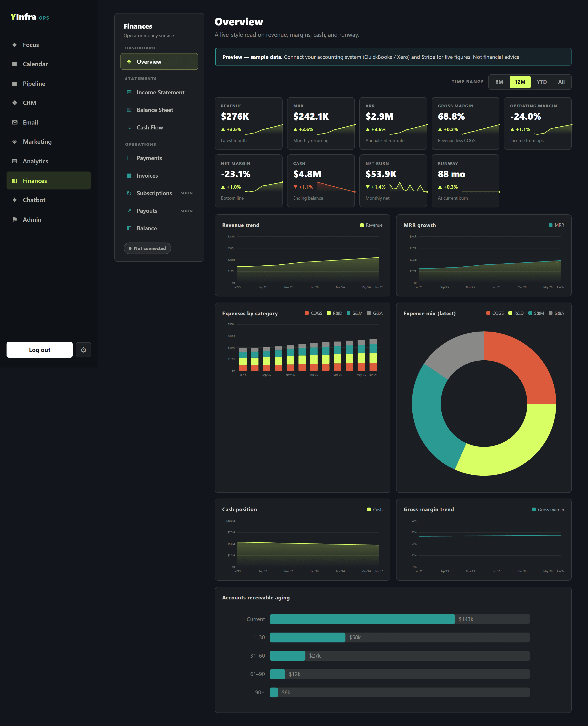The width and height of the screenshot is (588, 726).
Task: Click the Payments icon
Action: click(129, 158)
